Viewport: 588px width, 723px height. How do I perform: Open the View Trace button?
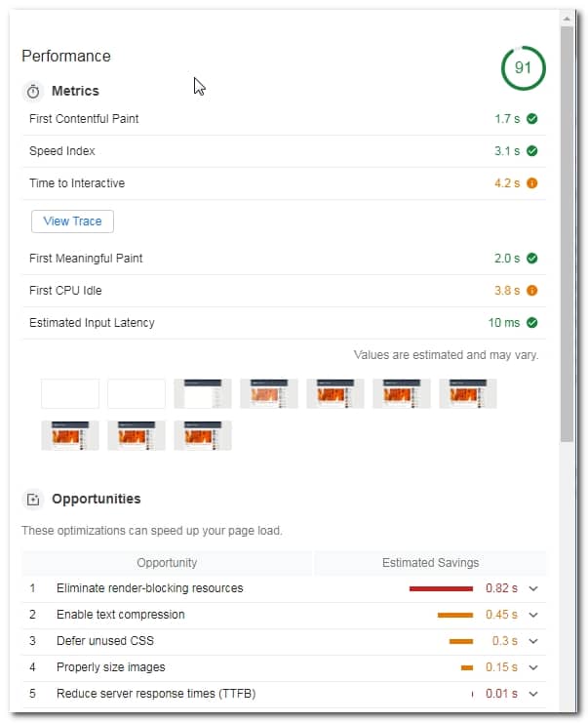(x=72, y=221)
